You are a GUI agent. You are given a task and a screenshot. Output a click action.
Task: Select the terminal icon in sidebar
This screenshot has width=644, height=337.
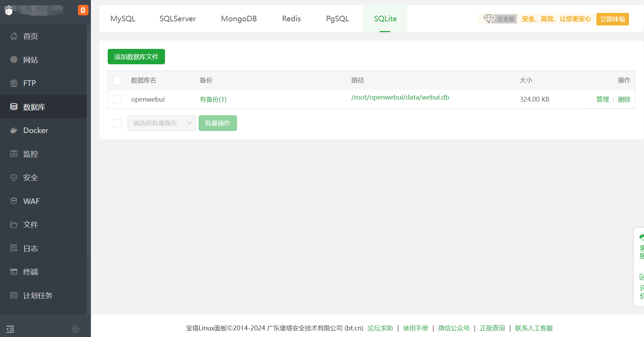(x=14, y=272)
